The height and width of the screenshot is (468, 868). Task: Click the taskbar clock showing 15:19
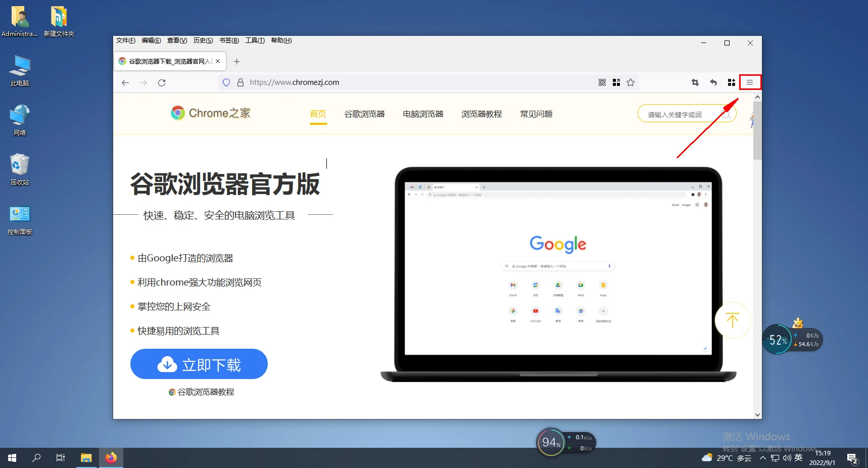tap(823, 458)
